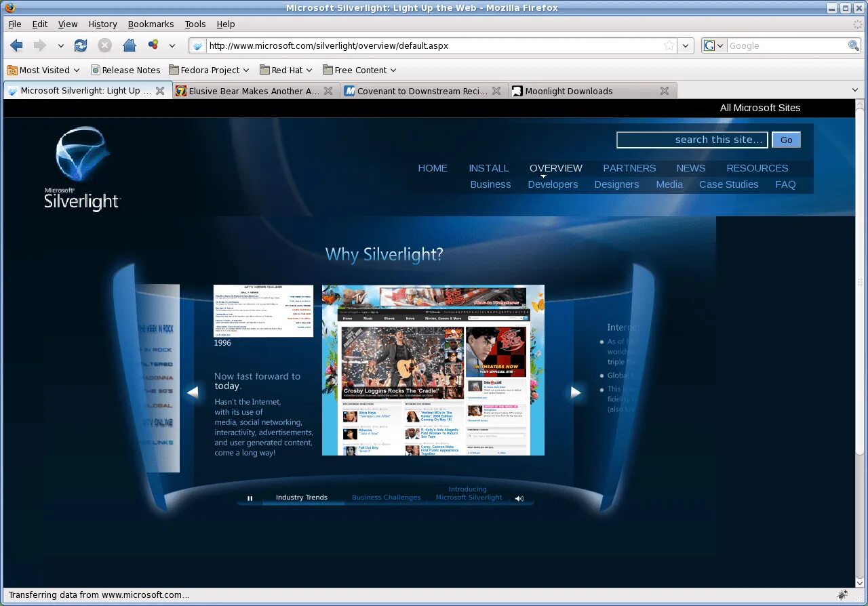This screenshot has width=868, height=606.
Task: Expand the URL bar history dropdown
Action: point(686,45)
